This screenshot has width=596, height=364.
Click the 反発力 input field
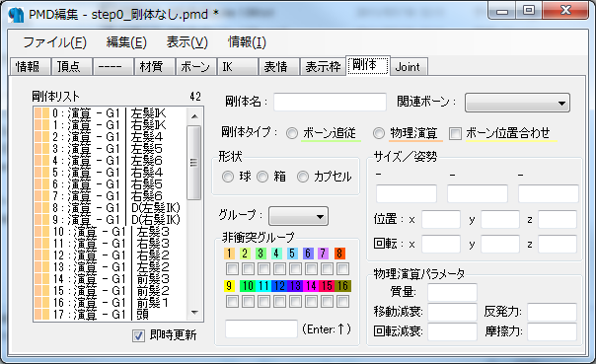point(552,312)
